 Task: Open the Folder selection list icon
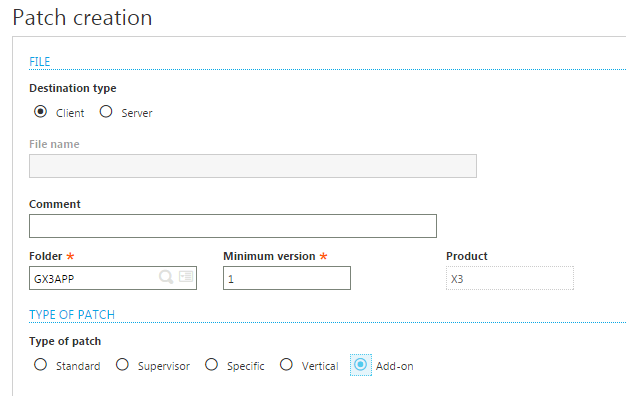pos(186,276)
